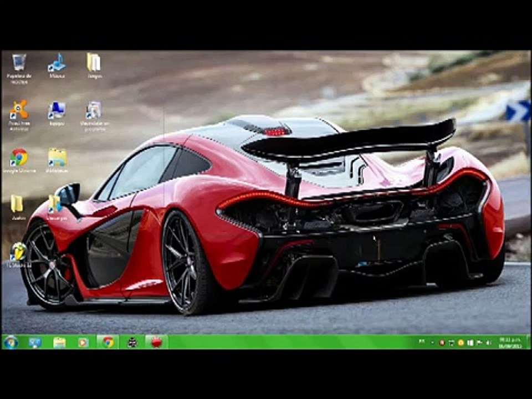Select the Equipo shortcut on the desktop
532x399 pixels.
57,113
